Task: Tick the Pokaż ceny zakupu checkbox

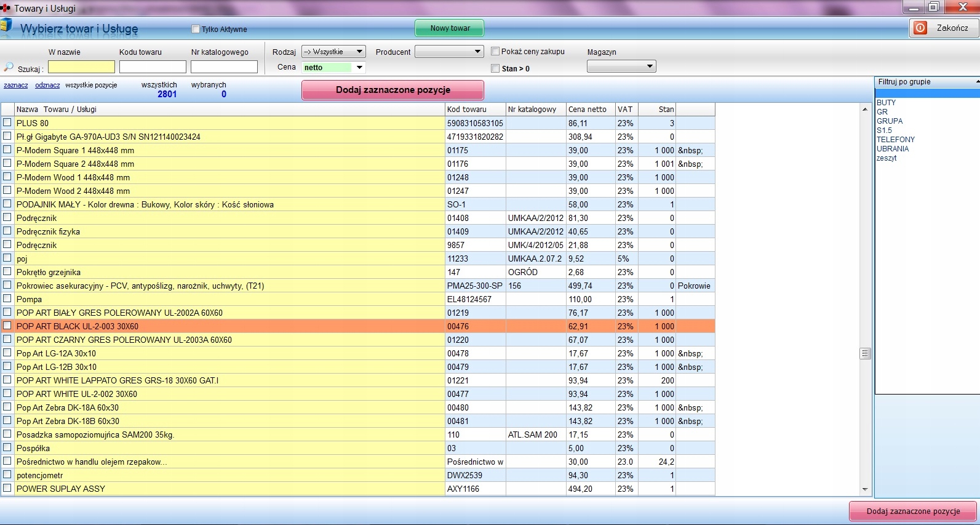Action: coord(495,52)
